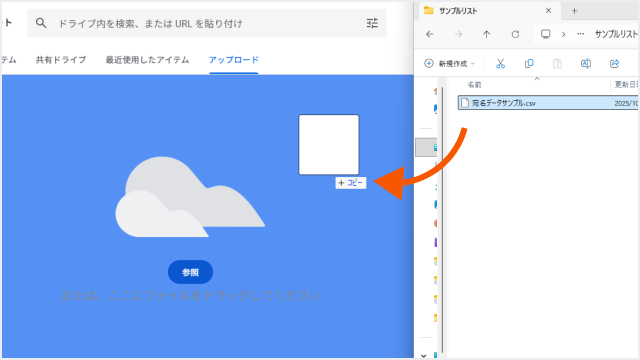Select the file 宛名データサンプル.csv
This screenshot has width=640, height=360.
click(x=548, y=103)
